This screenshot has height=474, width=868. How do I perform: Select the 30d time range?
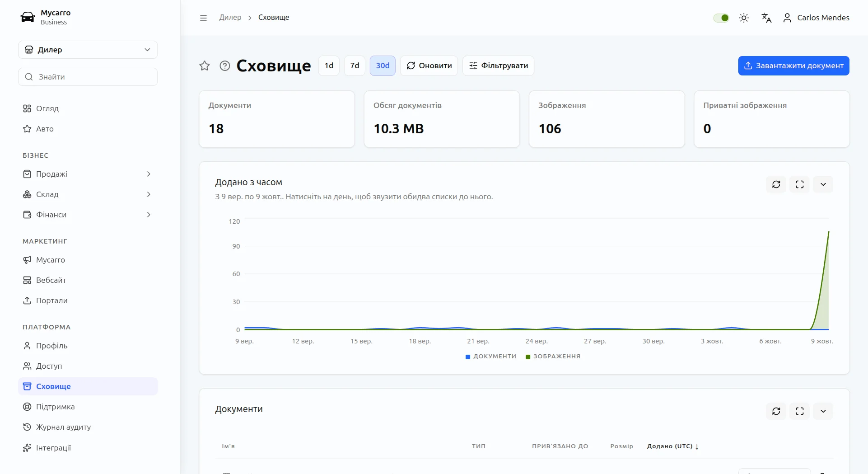point(383,66)
